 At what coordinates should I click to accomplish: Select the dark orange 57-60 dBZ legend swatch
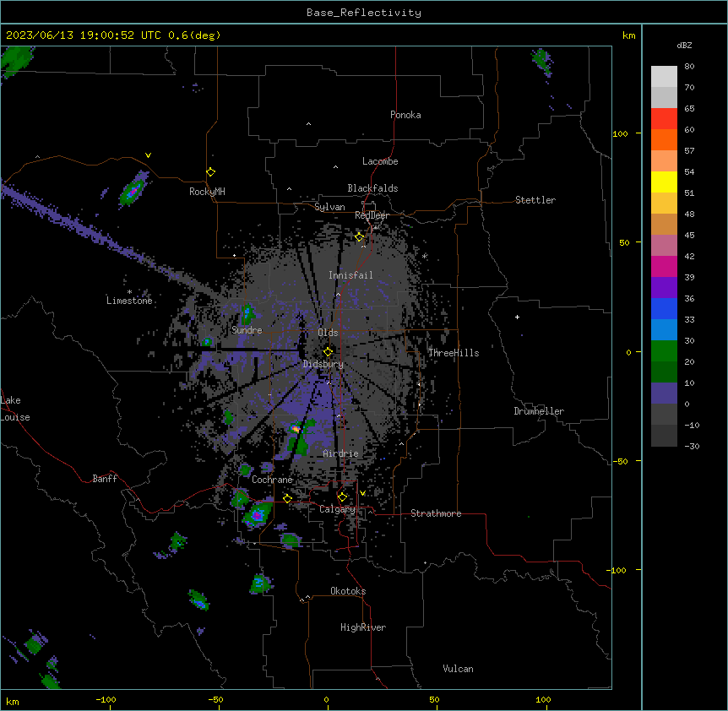(x=664, y=140)
